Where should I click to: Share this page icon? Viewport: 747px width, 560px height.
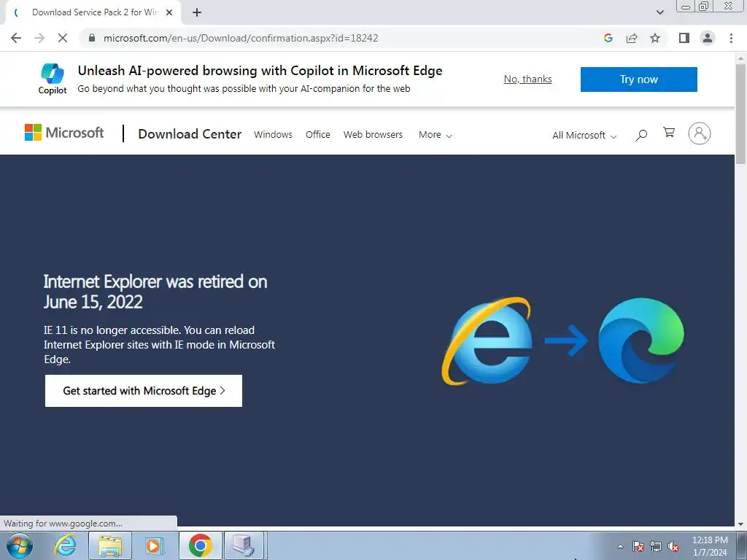632,38
